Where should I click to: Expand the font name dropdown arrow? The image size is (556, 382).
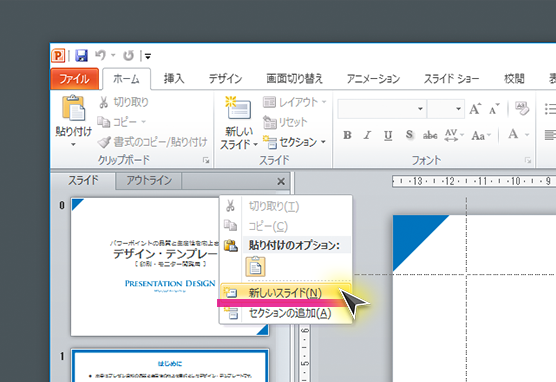pyautogui.click(x=420, y=109)
